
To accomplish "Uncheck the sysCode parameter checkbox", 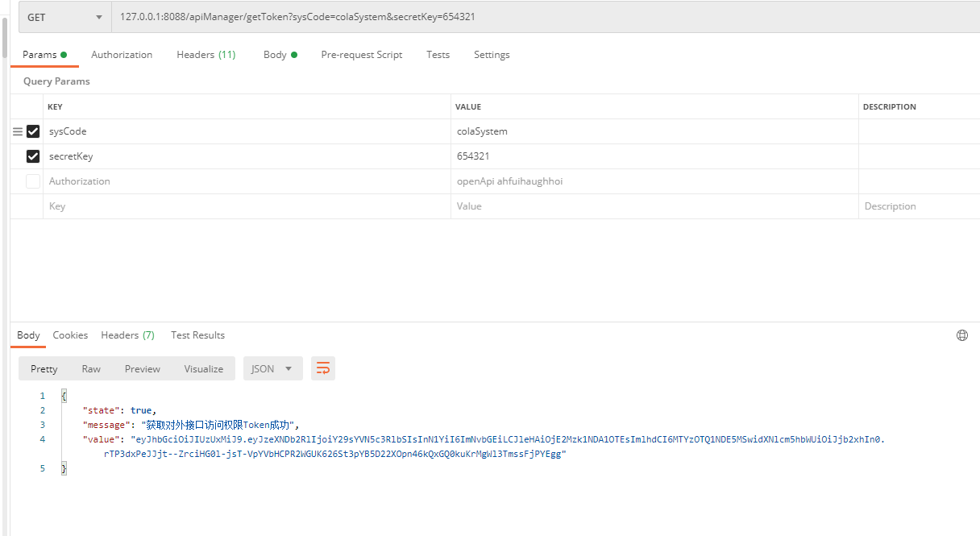I will pos(33,131).
